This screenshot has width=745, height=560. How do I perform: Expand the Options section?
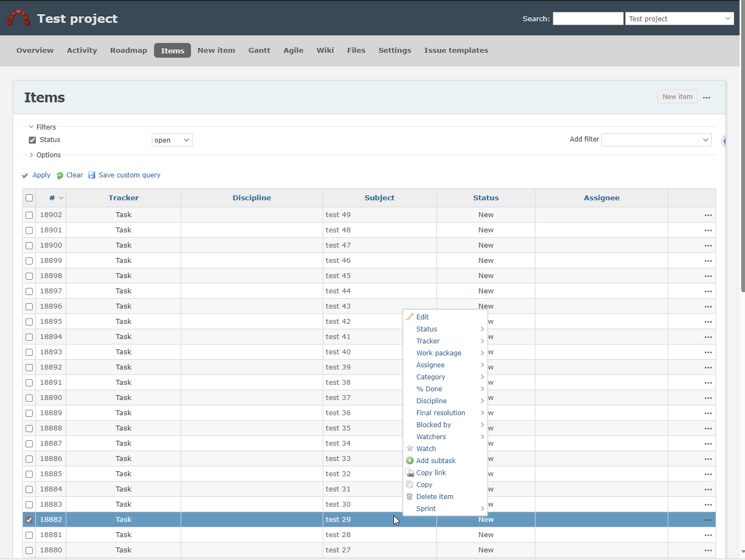pyautogui.click(x=45, y=155)
